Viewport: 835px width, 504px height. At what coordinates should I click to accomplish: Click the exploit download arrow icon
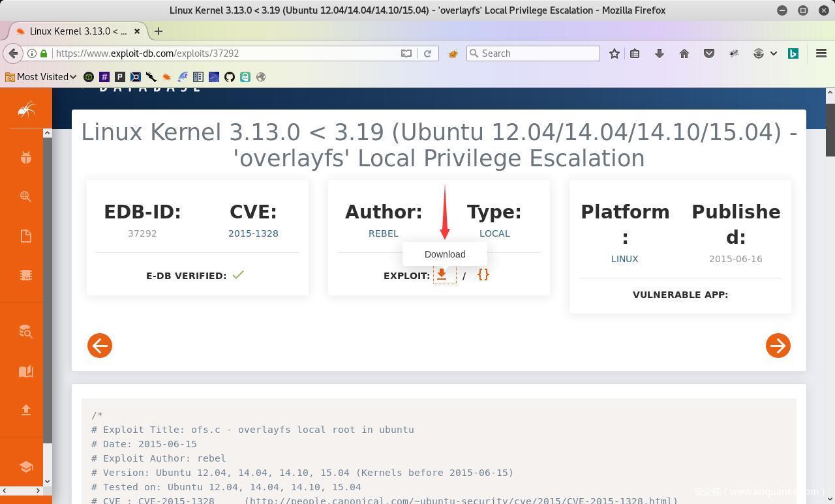point(442,275)
